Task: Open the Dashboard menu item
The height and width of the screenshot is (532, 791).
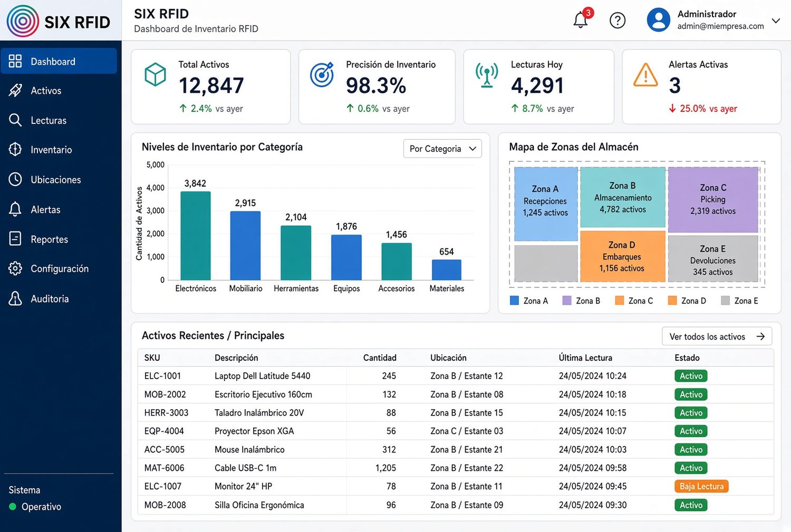Action: point(59,61)
